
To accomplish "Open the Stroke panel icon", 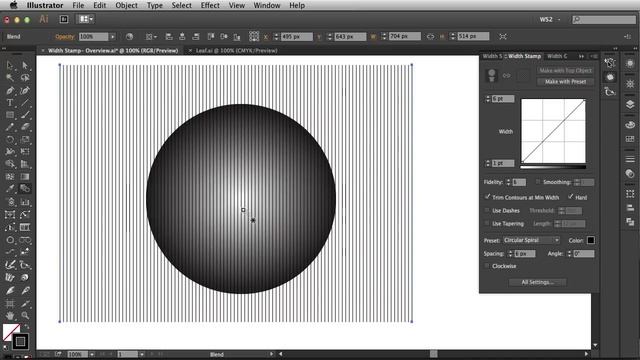I will point(630,159).
